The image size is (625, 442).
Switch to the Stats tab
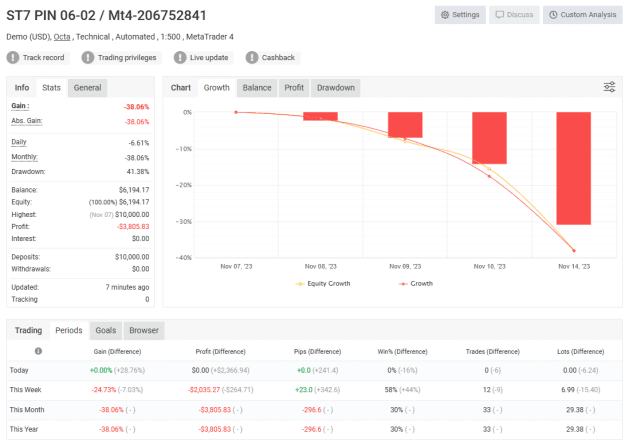51,88
